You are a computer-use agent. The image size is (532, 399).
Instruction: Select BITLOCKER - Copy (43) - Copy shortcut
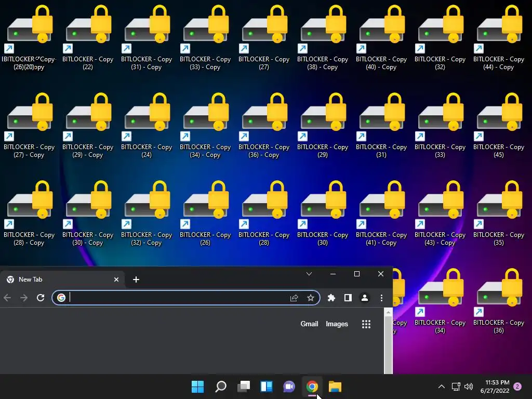coord(440,213)
